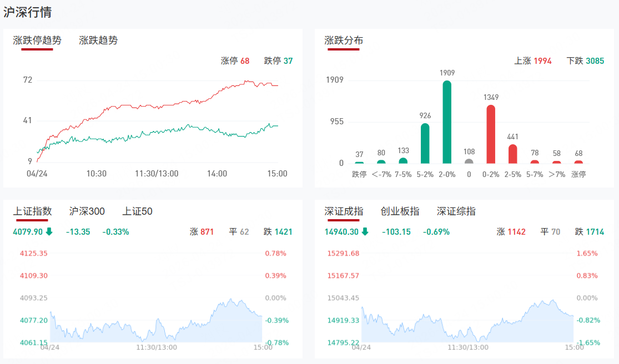Click the 涨停 68 legend label
619x364 pixels.
pyautogui.click(x=235, y=61)
